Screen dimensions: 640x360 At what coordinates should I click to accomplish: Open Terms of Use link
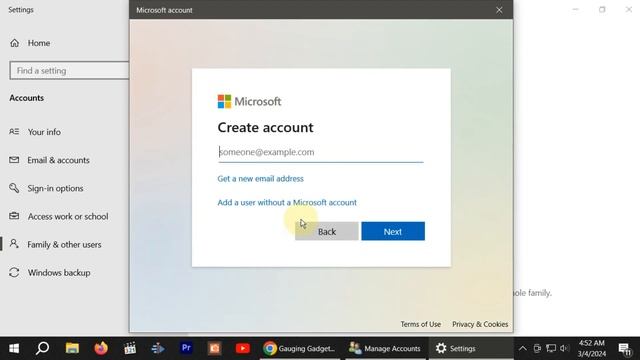point(420,324)
